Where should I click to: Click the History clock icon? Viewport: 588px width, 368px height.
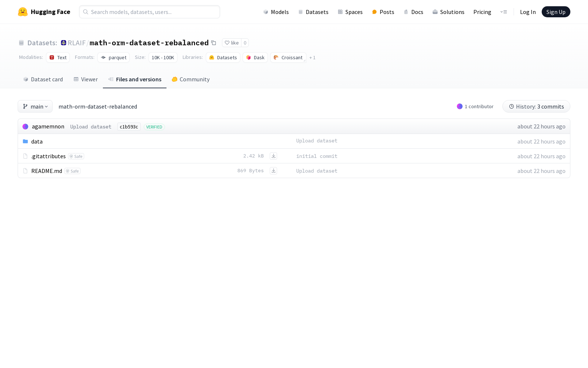coord(512,106)
